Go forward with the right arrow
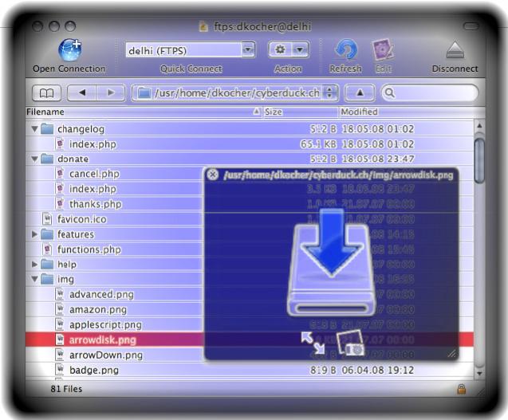Viewport: 508px width, 420px height. click(x=111, y=93)
